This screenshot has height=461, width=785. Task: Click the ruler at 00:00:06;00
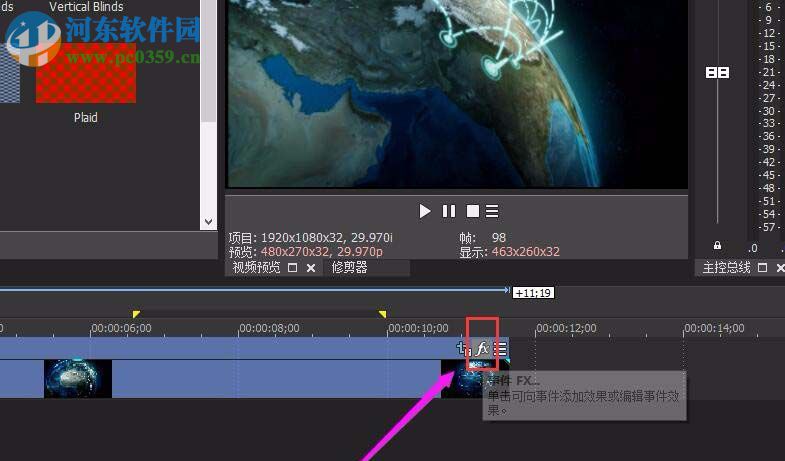click(121, 328)
